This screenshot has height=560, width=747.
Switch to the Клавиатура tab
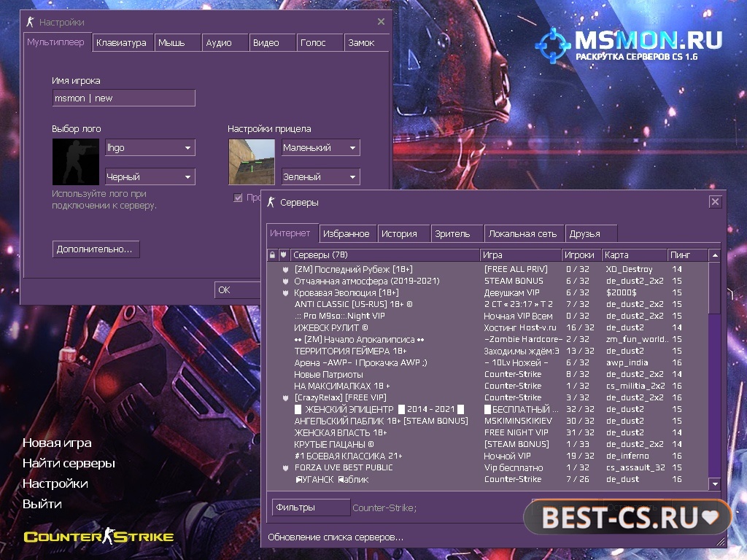point(123,43)
